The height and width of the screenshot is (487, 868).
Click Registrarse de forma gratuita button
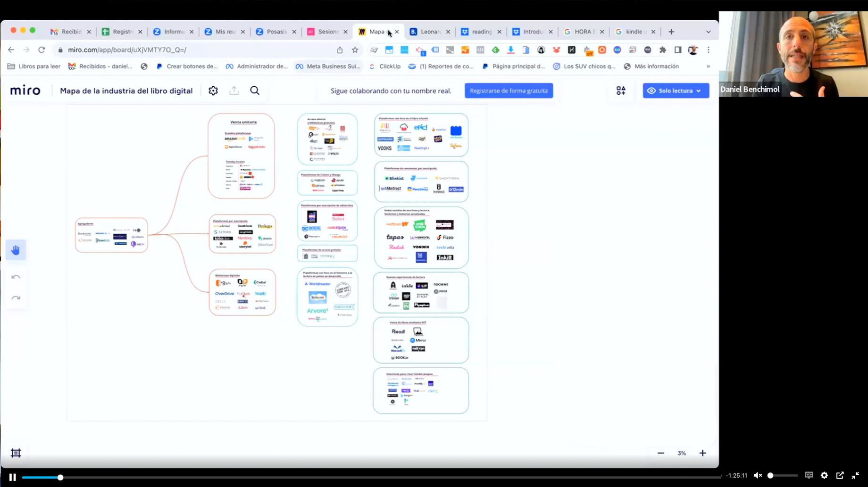click(x=509, y=91)
